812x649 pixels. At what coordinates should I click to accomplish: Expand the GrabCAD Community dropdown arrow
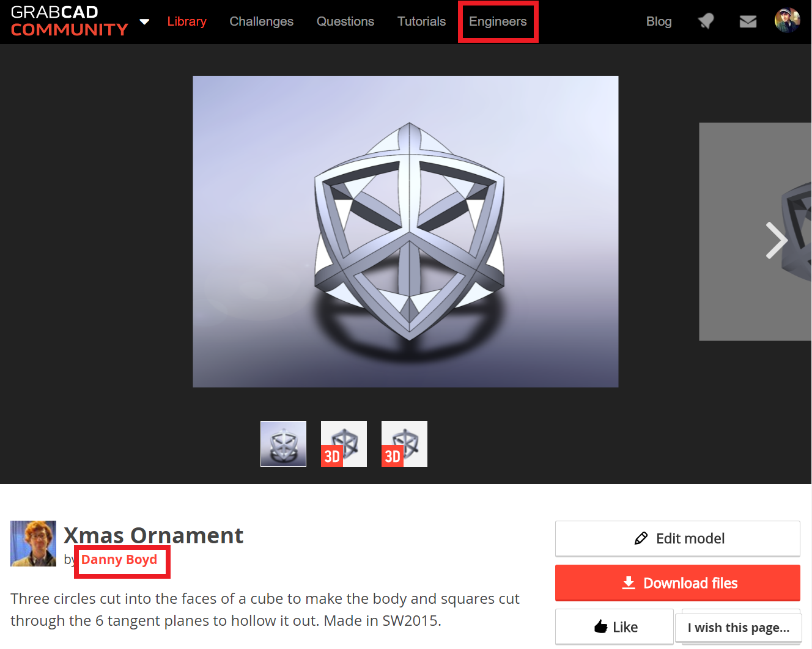coord(144,21)
